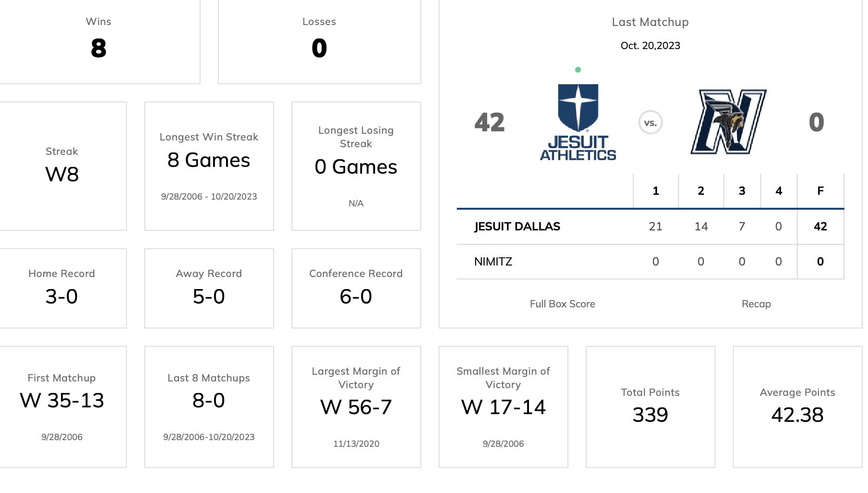Screen dimensions: 868x493
Task: Click the Total Points 339 card
Action: [x=651, y=407]
